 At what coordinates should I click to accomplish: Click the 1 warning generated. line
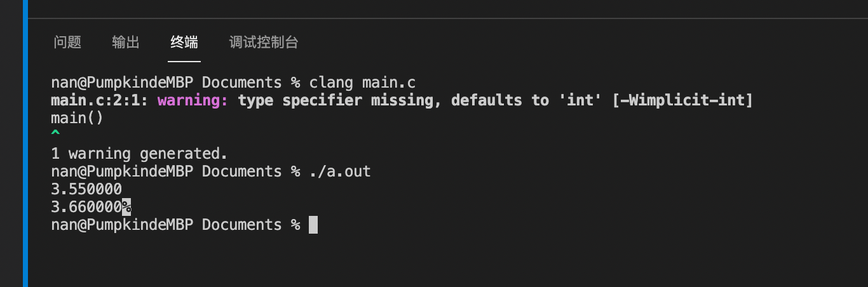point(139,154)
